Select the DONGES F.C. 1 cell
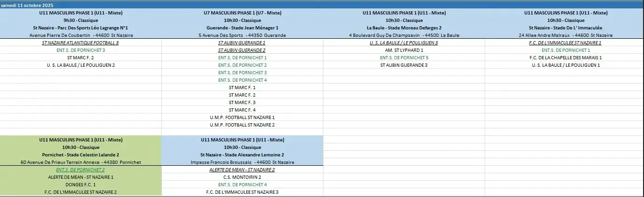This screenshot has width=644, height=197. [x=80, y=185]
